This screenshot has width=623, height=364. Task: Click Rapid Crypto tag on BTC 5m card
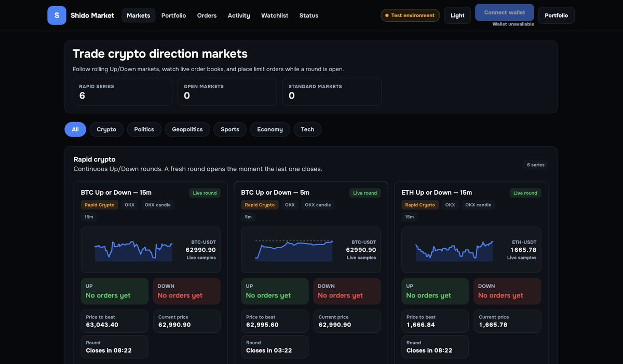(x=260, y=205)
